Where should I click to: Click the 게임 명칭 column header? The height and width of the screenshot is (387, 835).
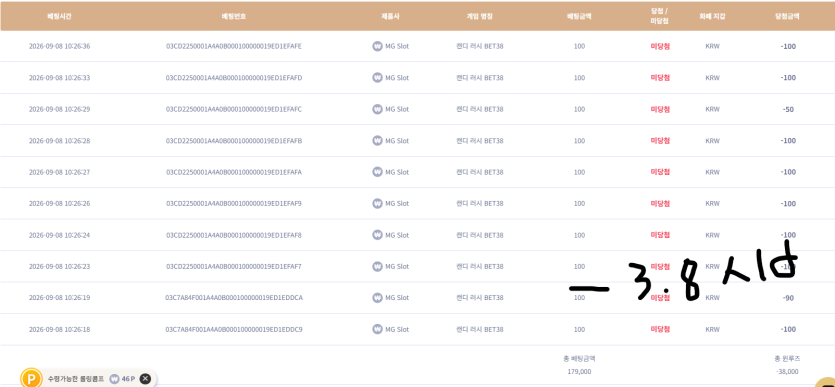(480, 16)
